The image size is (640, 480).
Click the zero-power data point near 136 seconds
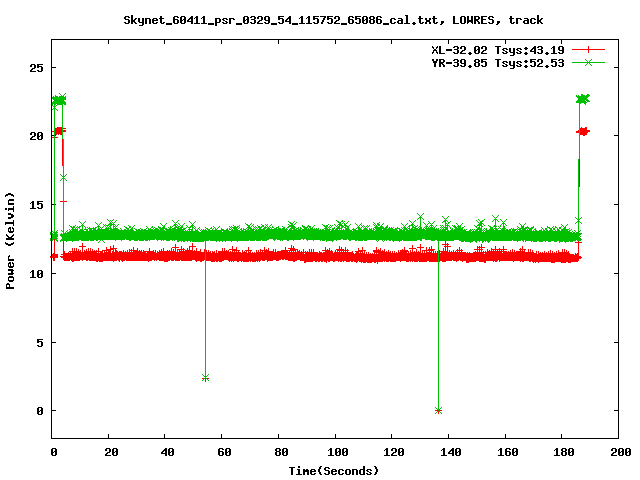[438, 411]
